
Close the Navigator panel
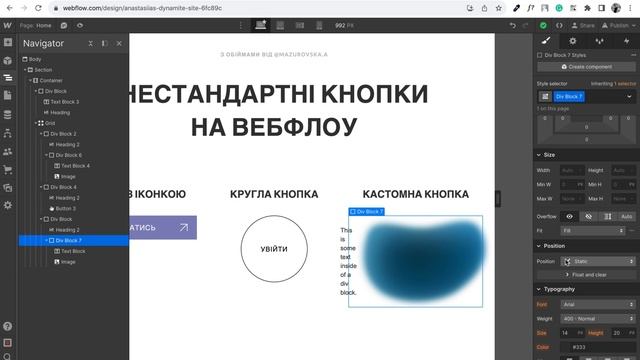119,43
